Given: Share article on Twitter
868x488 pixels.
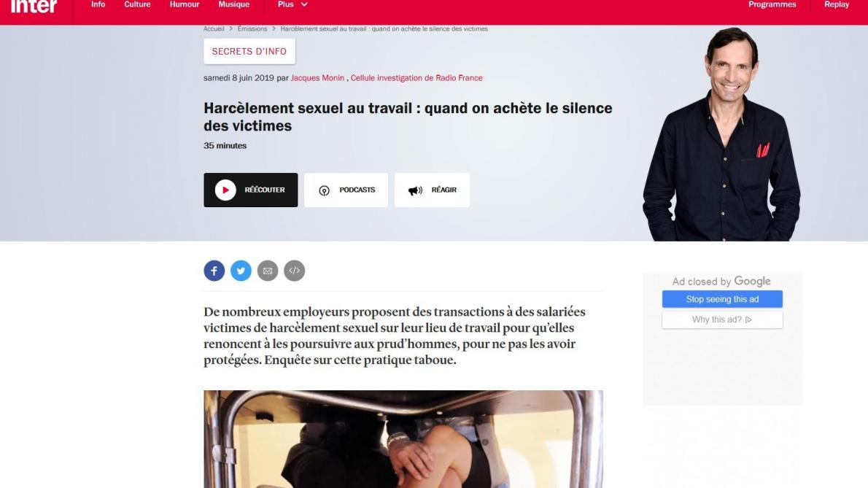Looking at the screenshot, I should tap(241, 271).
